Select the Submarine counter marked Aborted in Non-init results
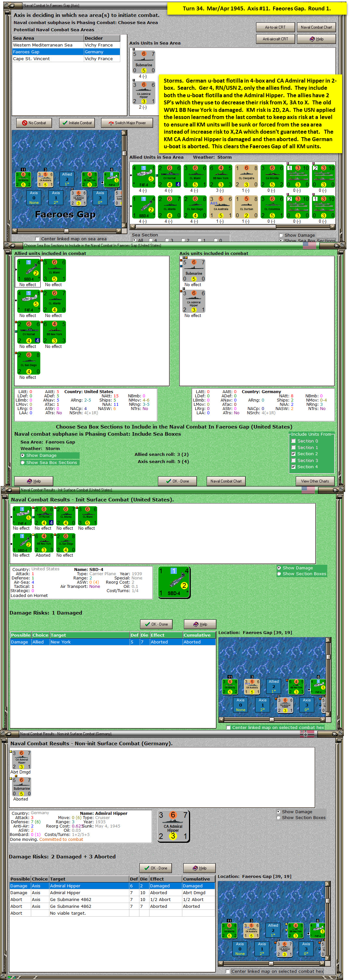This screenshot has width=350, height=980. click(21, 787)
